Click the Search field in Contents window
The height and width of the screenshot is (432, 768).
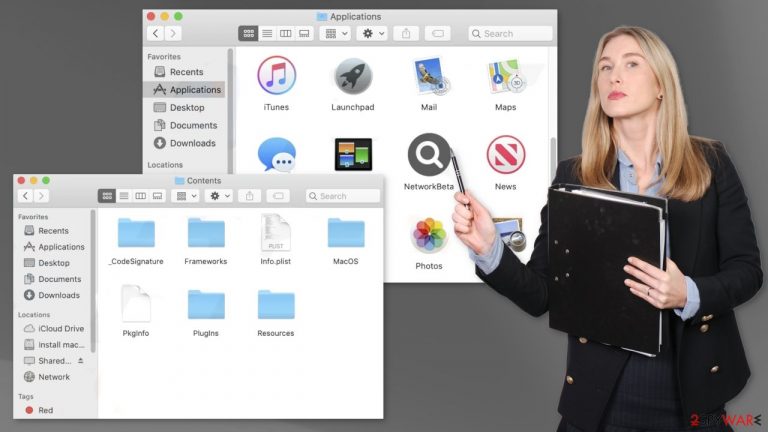[343, 196]
